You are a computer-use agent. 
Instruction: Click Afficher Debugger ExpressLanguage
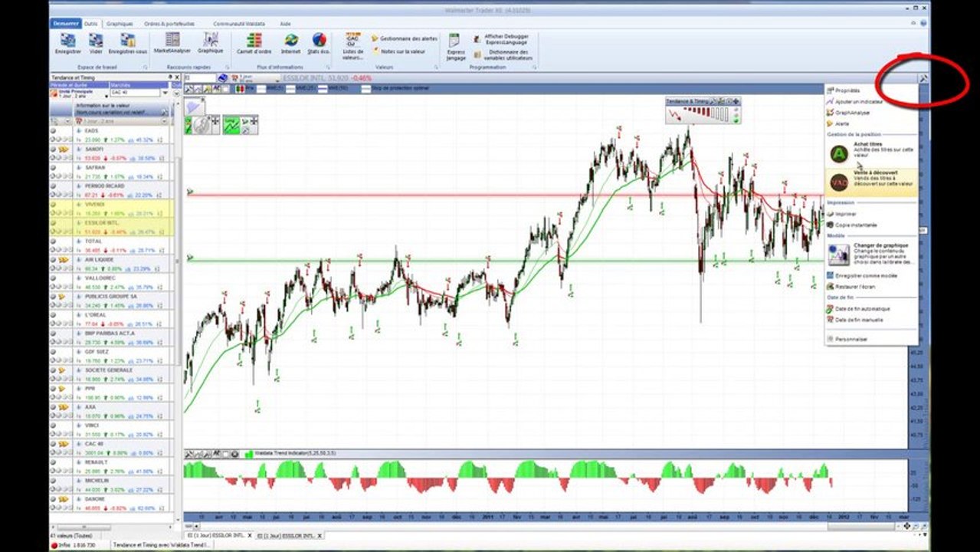501,38
